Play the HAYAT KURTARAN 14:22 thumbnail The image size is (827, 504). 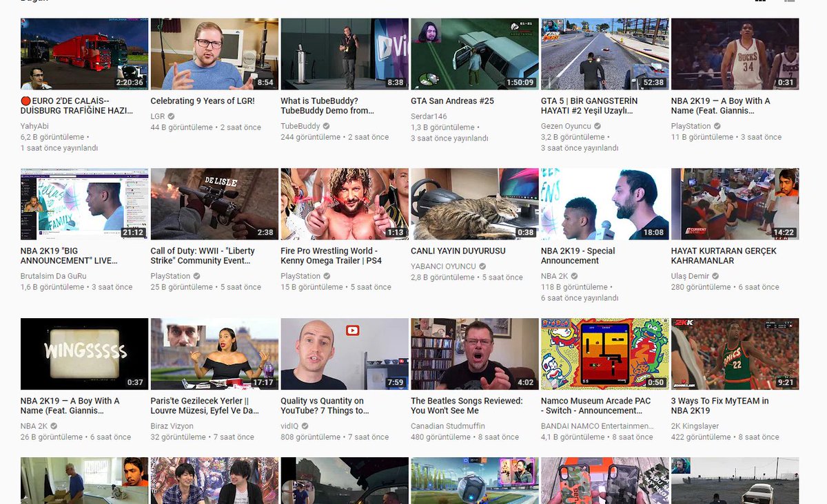735,204
